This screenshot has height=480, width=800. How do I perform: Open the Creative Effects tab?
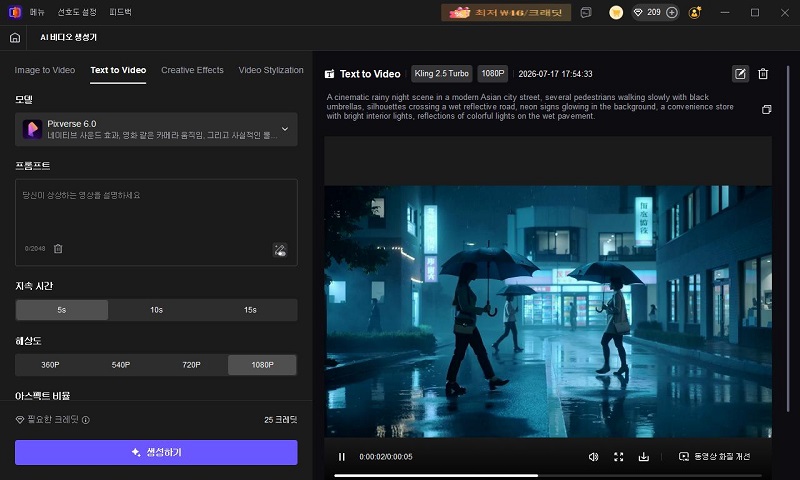pyautogui.click(x=192, y=70)
